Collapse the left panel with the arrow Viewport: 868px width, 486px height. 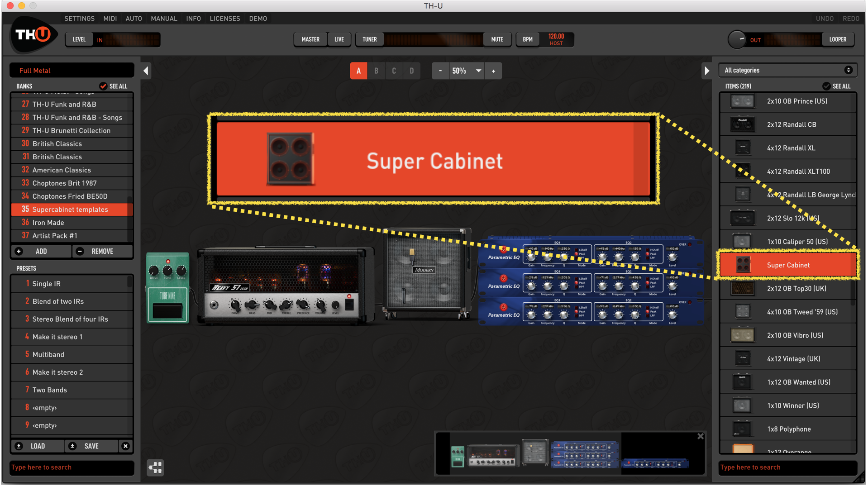(x=146, y=71)
